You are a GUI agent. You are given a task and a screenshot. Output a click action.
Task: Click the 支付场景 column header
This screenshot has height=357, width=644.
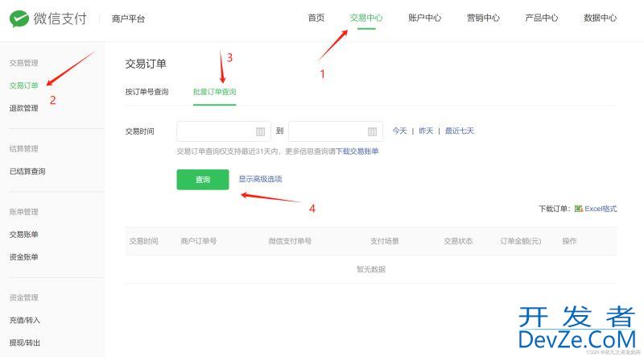point(385,241)
